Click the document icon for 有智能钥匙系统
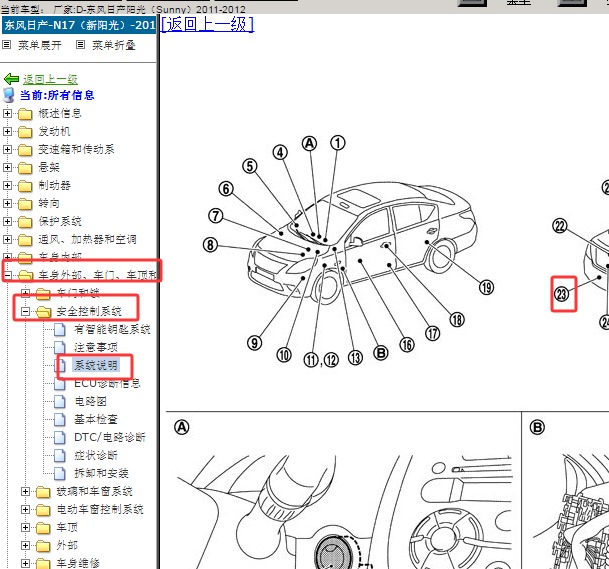609x569 pixels. pyautogui.click(x=59, y=329)
